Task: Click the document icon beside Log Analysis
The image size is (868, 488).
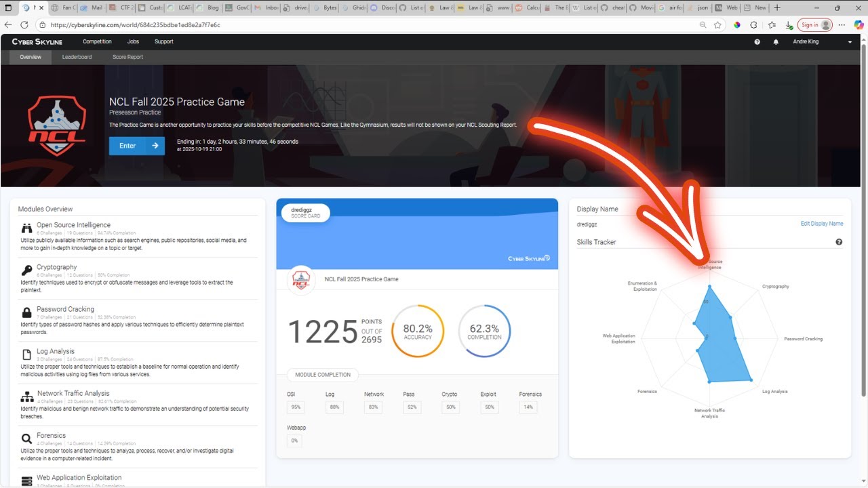Action: 26,354
